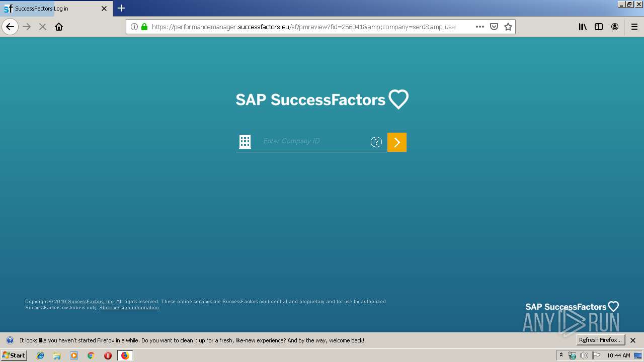Click the browser back arrow button

(10, 27)
